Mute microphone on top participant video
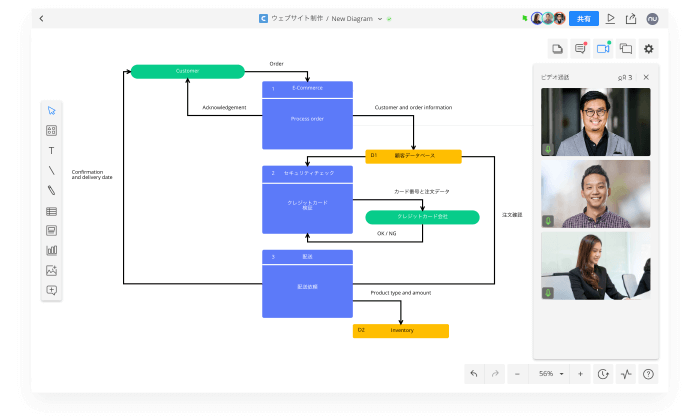The image size is (700, 420). tap(548, 149)
